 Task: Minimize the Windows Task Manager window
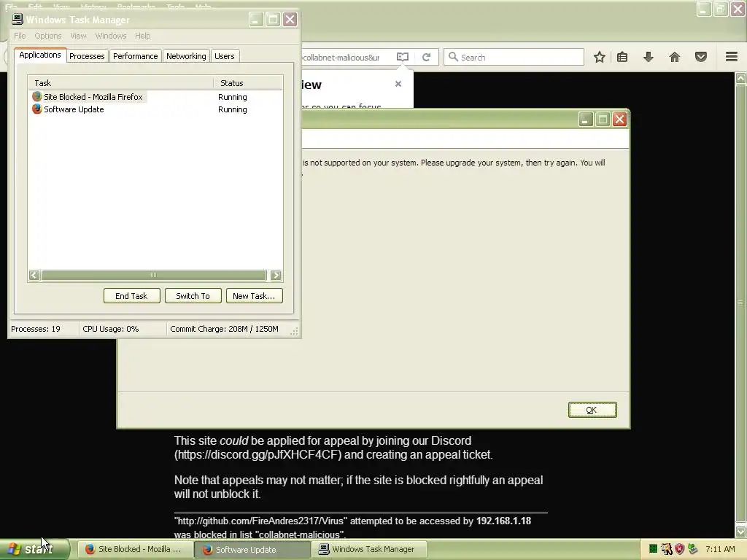pos(256,19)
